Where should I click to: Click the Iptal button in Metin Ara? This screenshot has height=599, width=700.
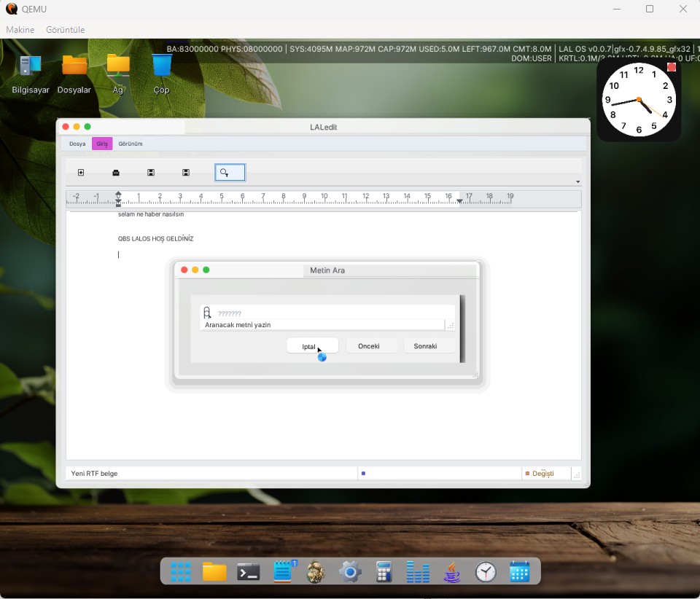point(313,346)
